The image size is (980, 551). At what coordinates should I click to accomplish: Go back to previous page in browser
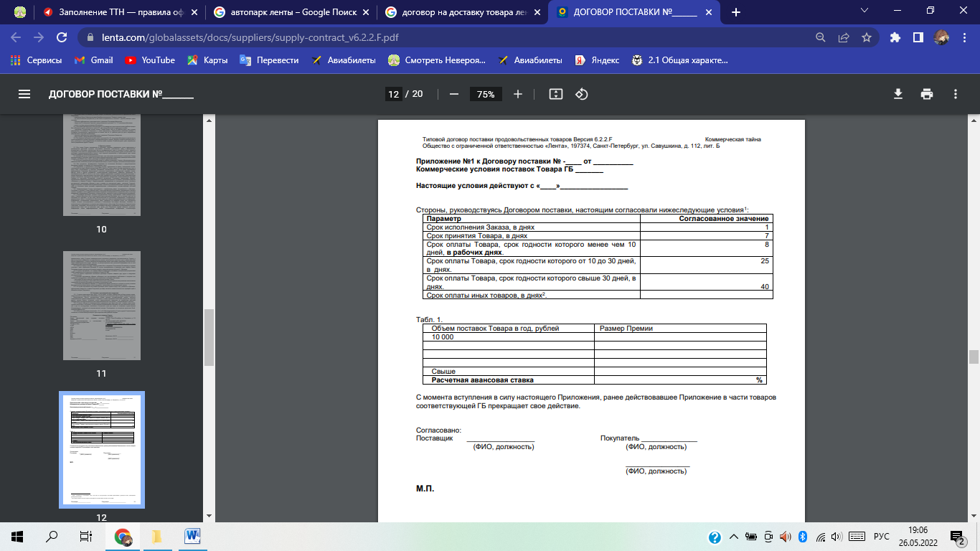tap(17, 37)
